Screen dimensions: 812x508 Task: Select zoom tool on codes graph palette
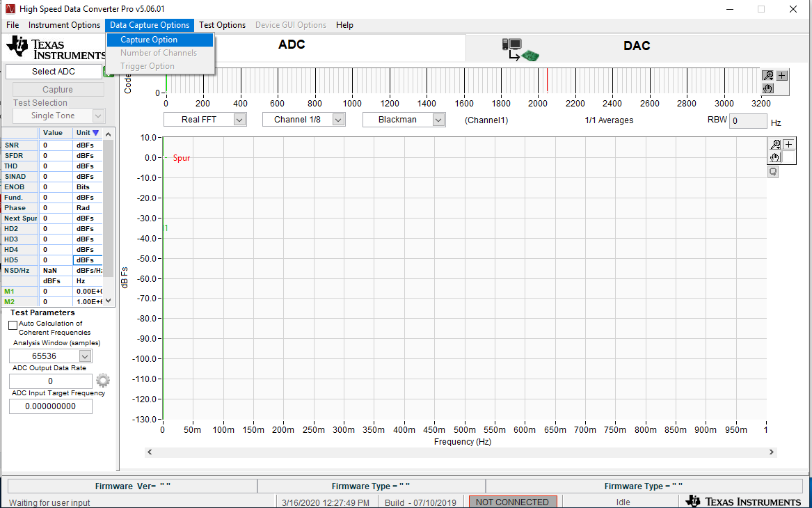point(768,76)
